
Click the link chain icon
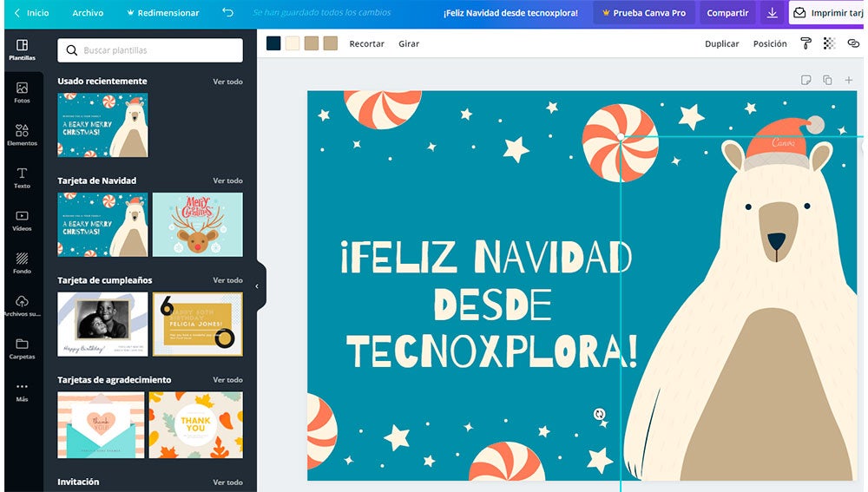[853, 43]
